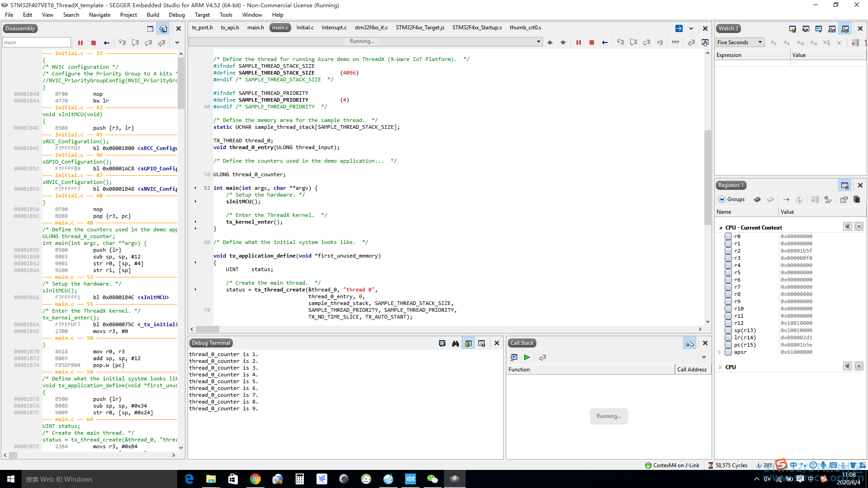The image size is (868, 488).
Task: Toggle the r2 register checkbox
Action: click(x=728, y=251)
